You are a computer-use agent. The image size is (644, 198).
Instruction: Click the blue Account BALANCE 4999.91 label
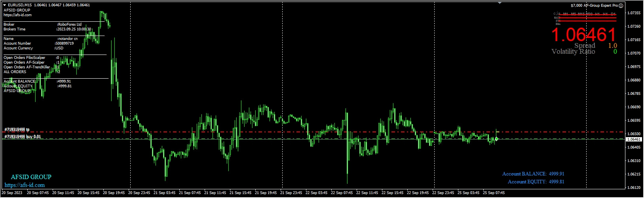pos(533,174)
